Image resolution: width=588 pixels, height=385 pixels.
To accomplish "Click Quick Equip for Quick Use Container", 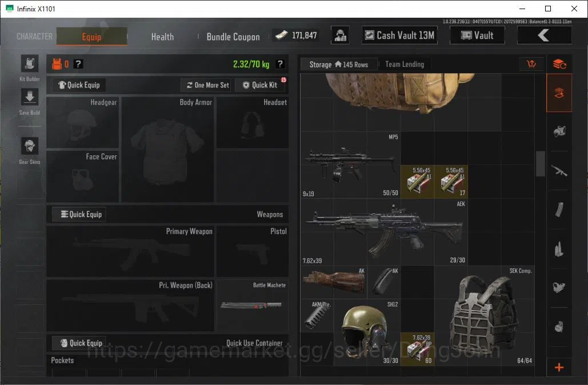I will click(79, 343).
